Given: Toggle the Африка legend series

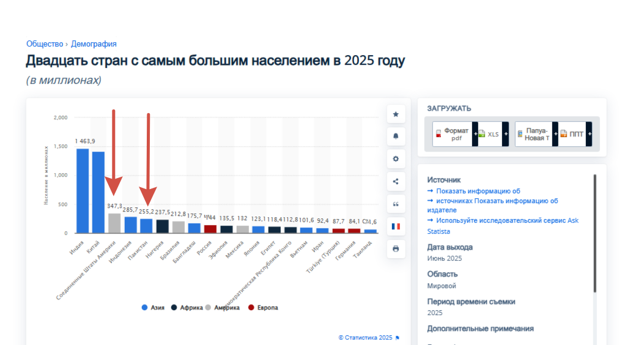Looking at the screenshot, I should [x=187, y=308].
